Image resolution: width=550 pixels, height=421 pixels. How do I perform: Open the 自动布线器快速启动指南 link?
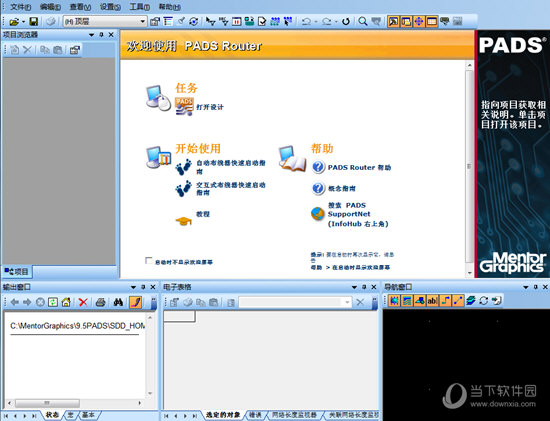click(x=230, y=167)
